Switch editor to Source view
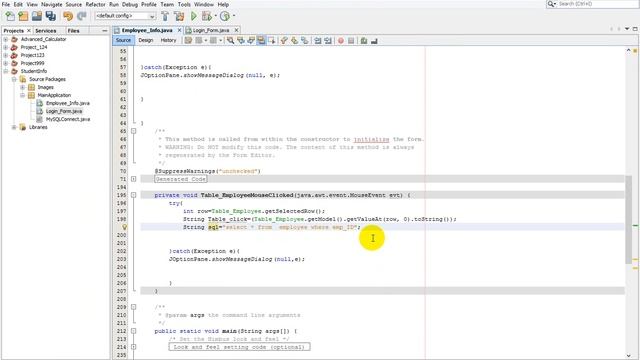This screenshot has height=360, width=640. [x=123, y=40]
